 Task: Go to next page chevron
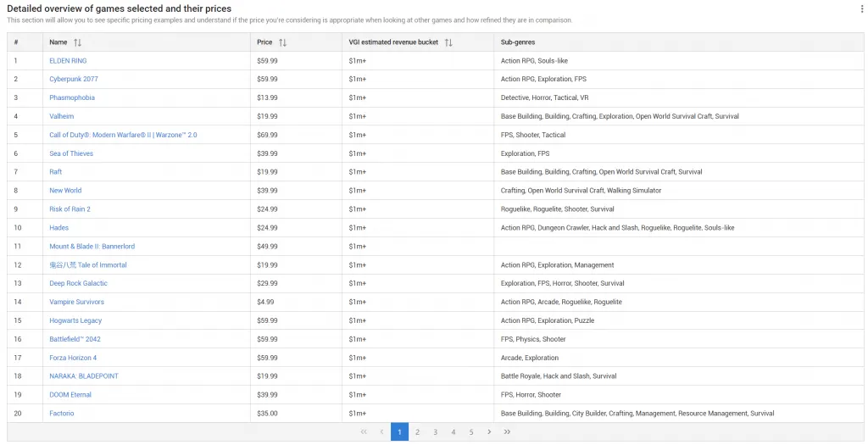pyautogui.click(x=489, y=431)
